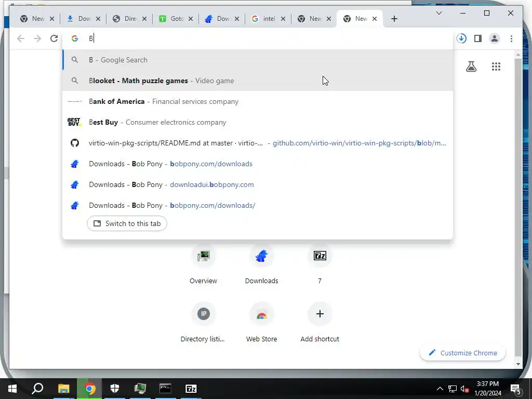Image resolution: width=532 pixels, height=399 pixels.
Task: Open the Command Prompt taskbar icon
Action: 165,389
